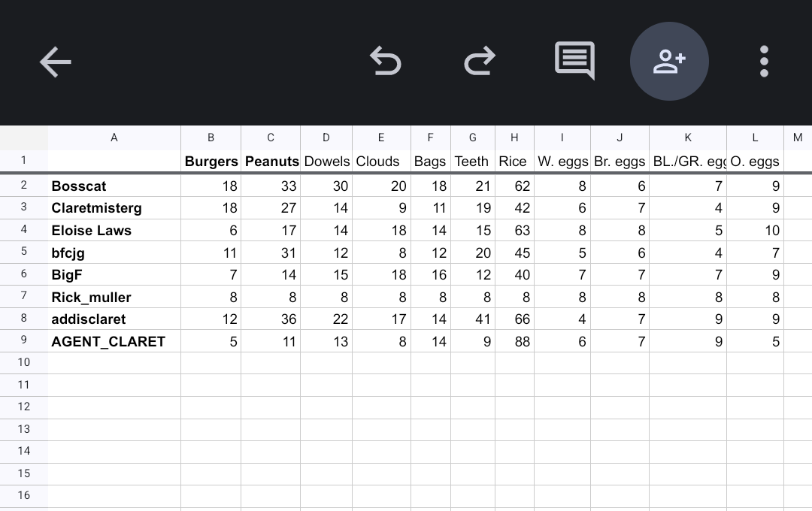812x511 pixels.
Task: Select column B header
Action: (x=211, y=138)
